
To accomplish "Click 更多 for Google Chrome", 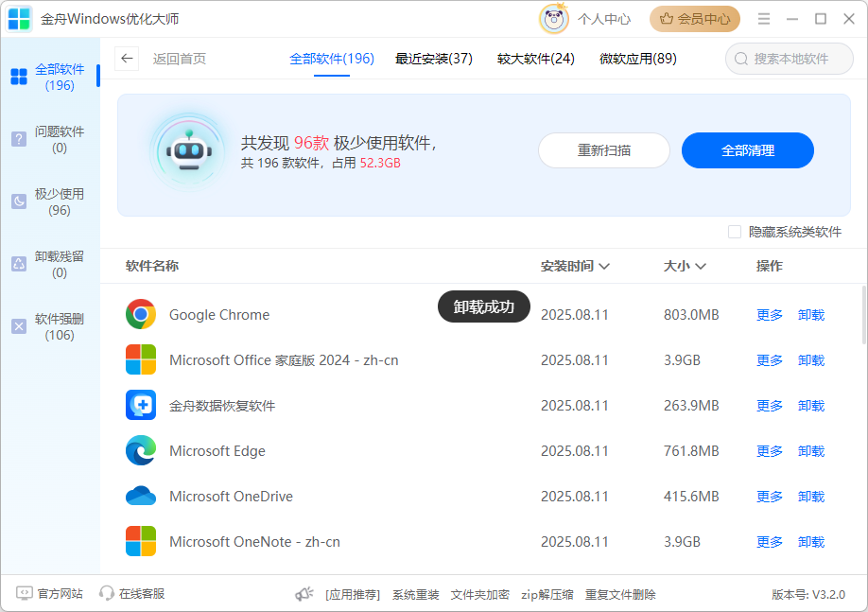I will pos(770,315).
